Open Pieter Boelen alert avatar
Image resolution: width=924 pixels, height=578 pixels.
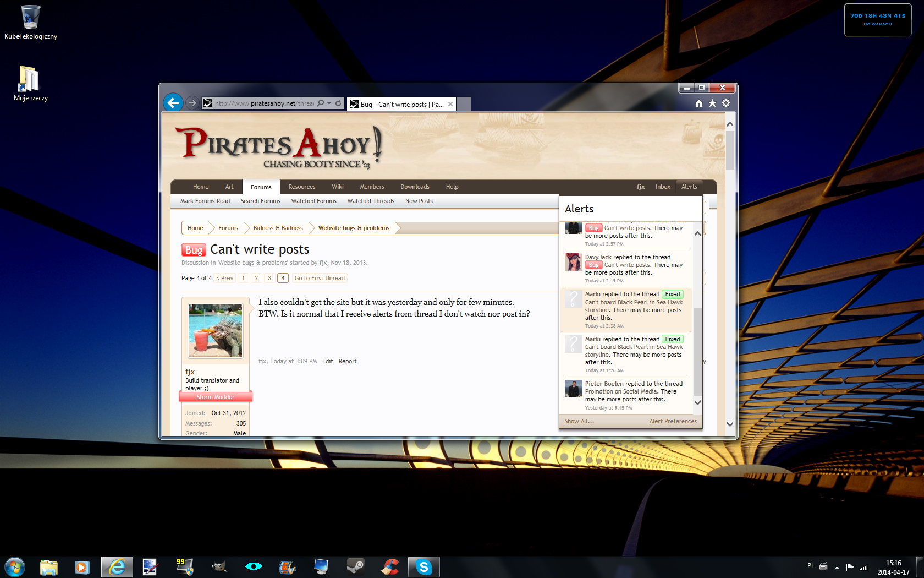[574, 389]
